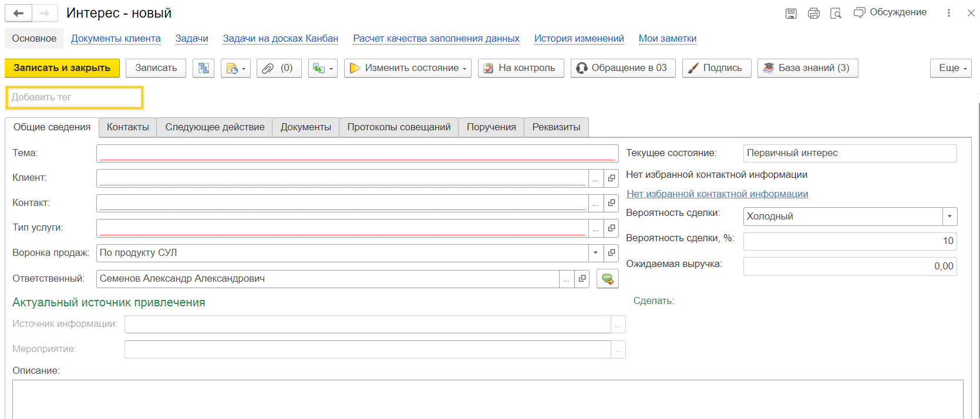Image resolution: width=980 pixels, height=419 pixels.
Task: Open Задачи link
Action: [x=192, y=38]
